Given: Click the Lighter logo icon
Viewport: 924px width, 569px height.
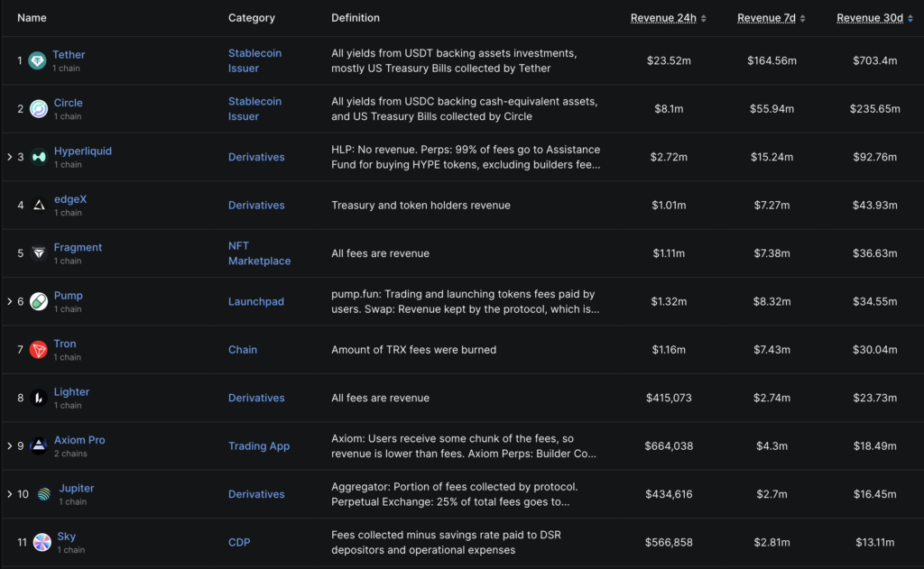Looking at the screenshot, I should (39, 398).
